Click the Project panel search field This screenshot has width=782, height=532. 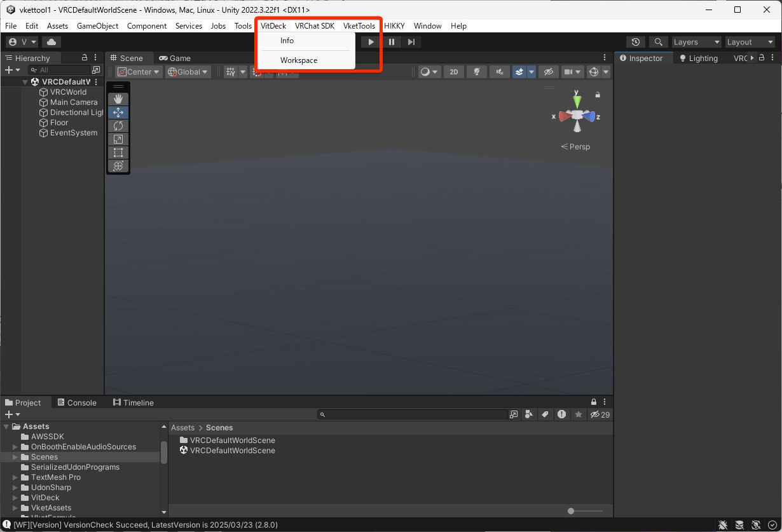[416, 414]
